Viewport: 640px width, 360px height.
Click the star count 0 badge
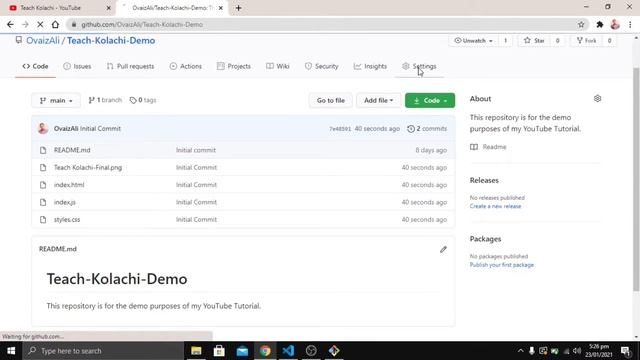pyautogui.click(x=558, y=40)
